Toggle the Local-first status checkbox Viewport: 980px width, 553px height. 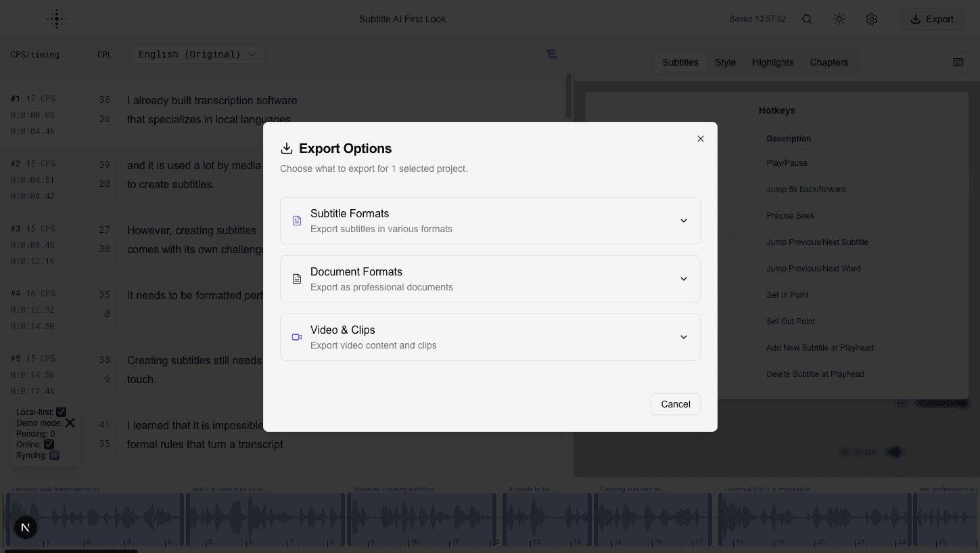coord(61,412)
